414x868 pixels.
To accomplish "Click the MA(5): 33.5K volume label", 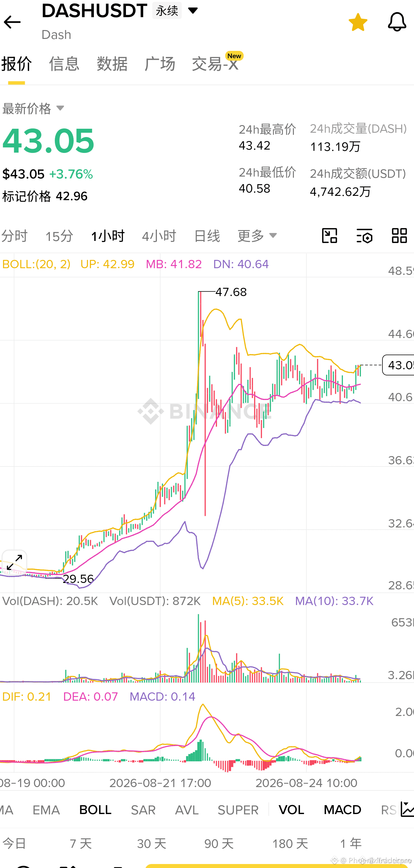I will point(248,601).
